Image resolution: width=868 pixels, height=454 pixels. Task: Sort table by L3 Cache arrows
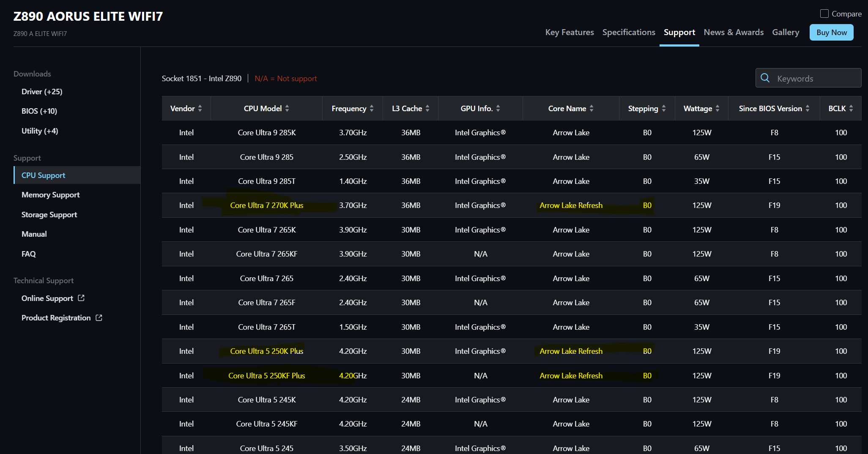click(427, 108)
